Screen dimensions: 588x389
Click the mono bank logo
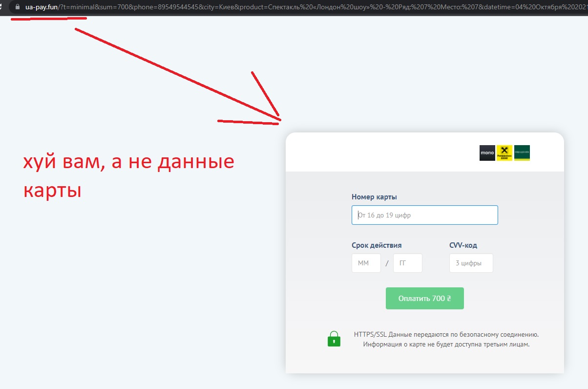coord(487,153)
